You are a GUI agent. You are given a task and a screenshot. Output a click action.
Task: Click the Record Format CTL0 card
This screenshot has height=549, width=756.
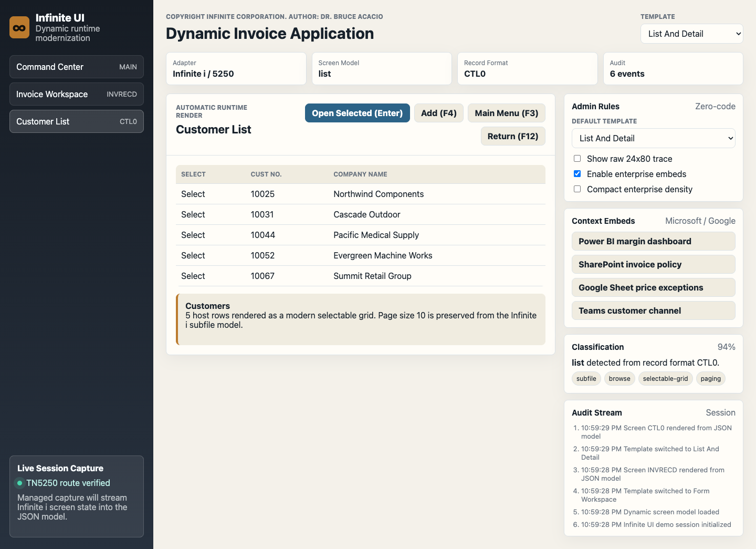coord(527,68)
